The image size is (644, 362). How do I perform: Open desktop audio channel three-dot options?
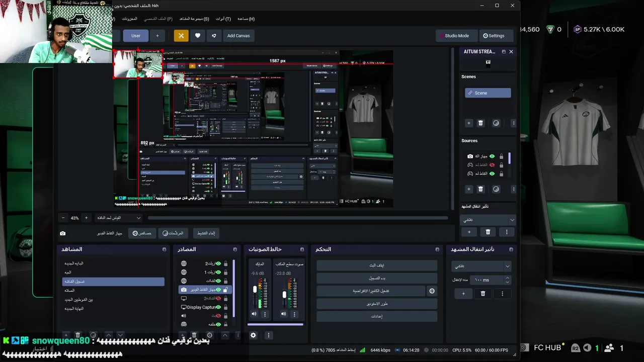294,314
